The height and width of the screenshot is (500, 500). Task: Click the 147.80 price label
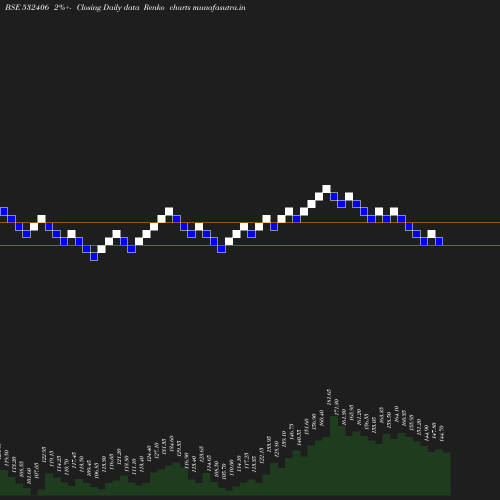(x=434, y=430)
